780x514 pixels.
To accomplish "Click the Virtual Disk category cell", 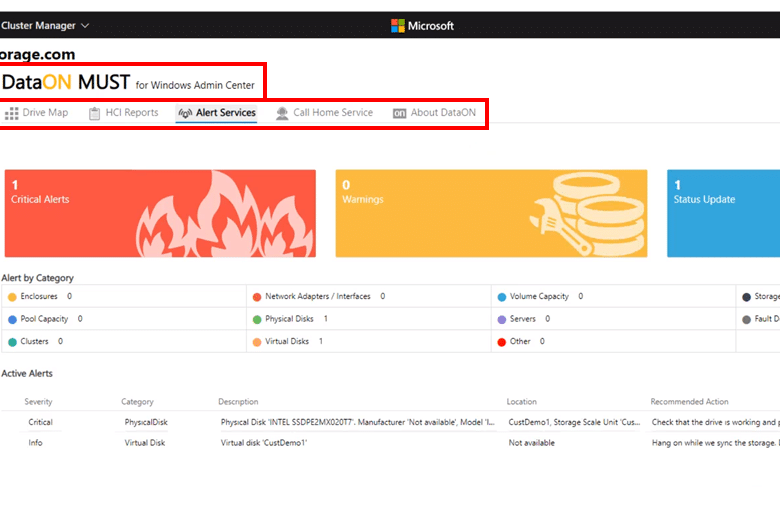I will [145, 443].
